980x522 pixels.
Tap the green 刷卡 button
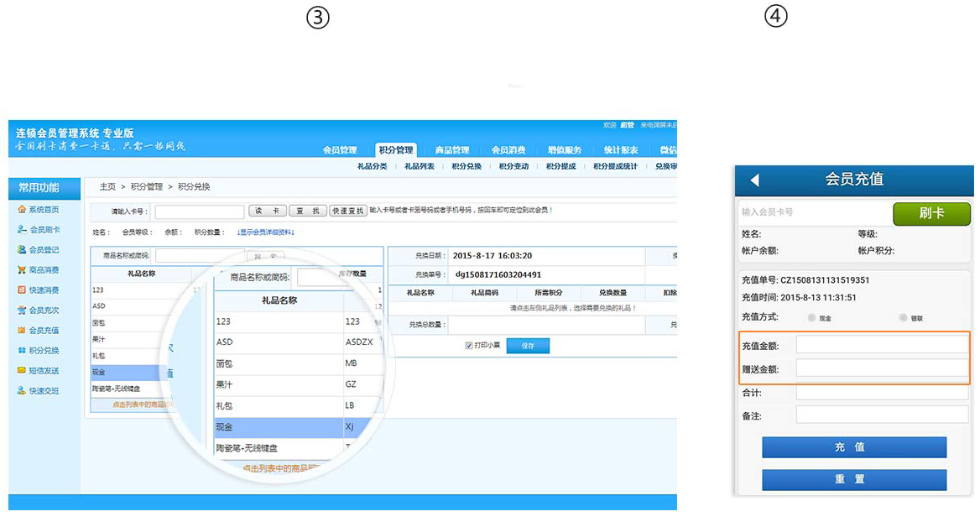pyautogui.click(x=931, y=213)
